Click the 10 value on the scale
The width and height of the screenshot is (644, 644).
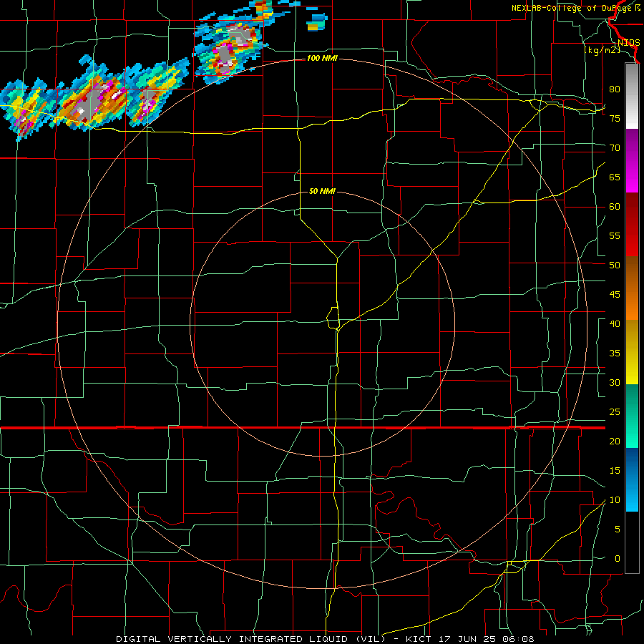click(615, 500)
